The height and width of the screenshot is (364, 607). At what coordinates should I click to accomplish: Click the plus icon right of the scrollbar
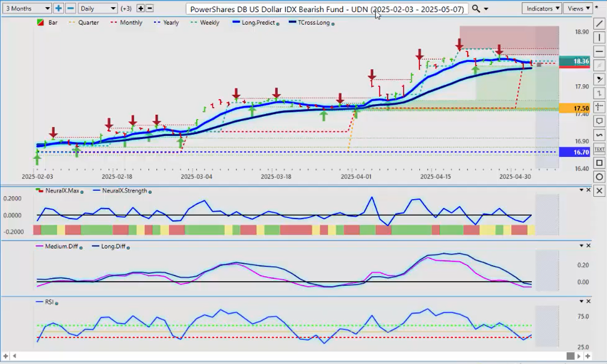point(588,356)
